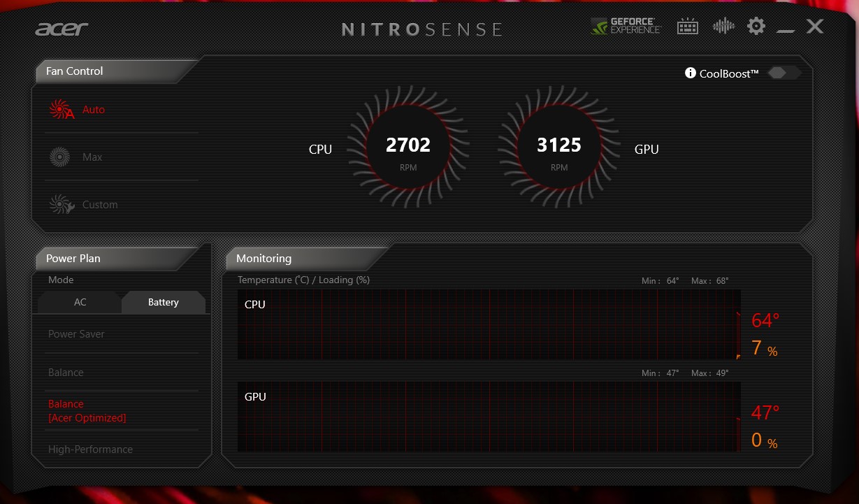Open settings with the gear icon
The height and width of the screenshot is (504, 859).
pyautogui.click(x=756, y=27)
